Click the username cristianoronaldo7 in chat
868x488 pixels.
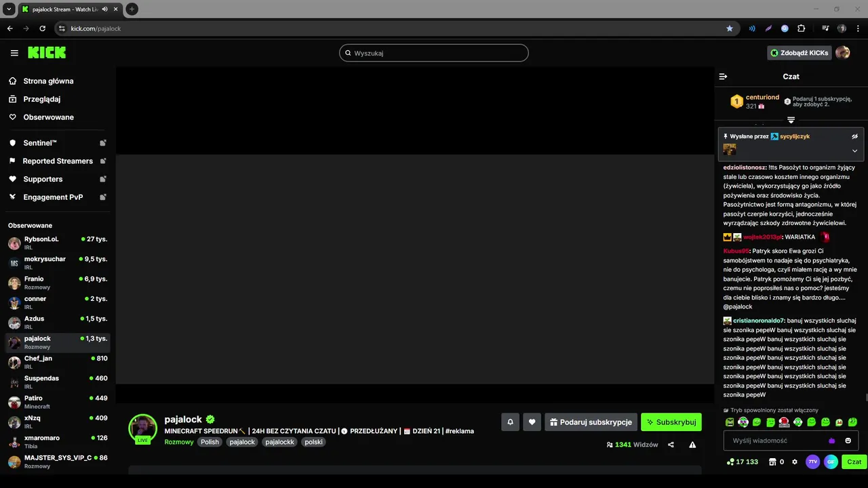pyautogui.click(x=759, y=321)
